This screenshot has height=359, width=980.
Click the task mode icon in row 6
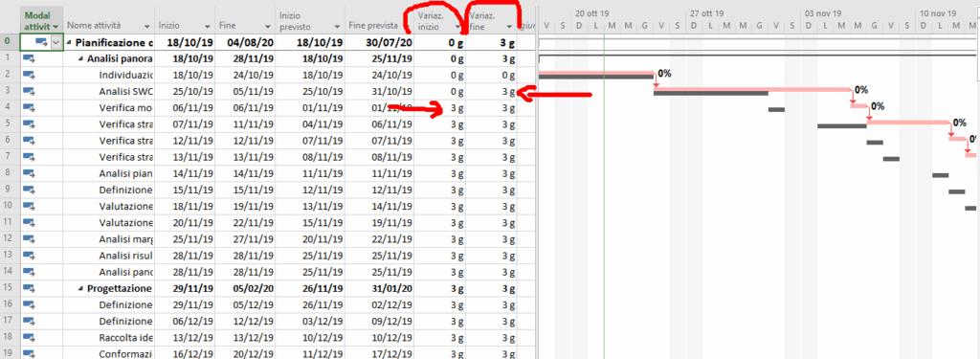[29, 141]
